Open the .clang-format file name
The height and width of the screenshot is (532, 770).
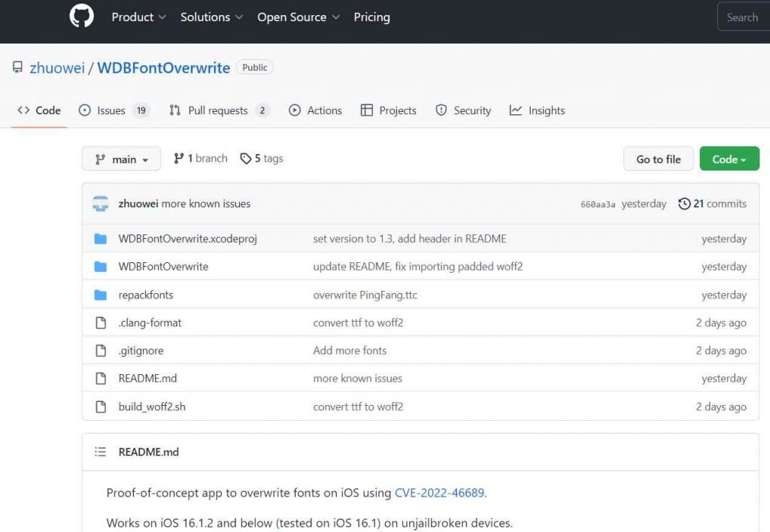pos(150,323)
